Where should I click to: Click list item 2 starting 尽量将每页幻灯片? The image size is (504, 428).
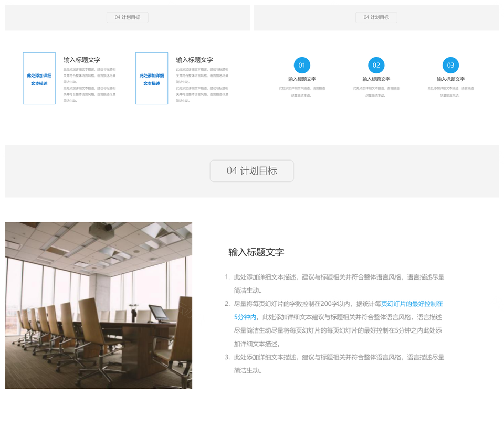(x=338, y=324)
